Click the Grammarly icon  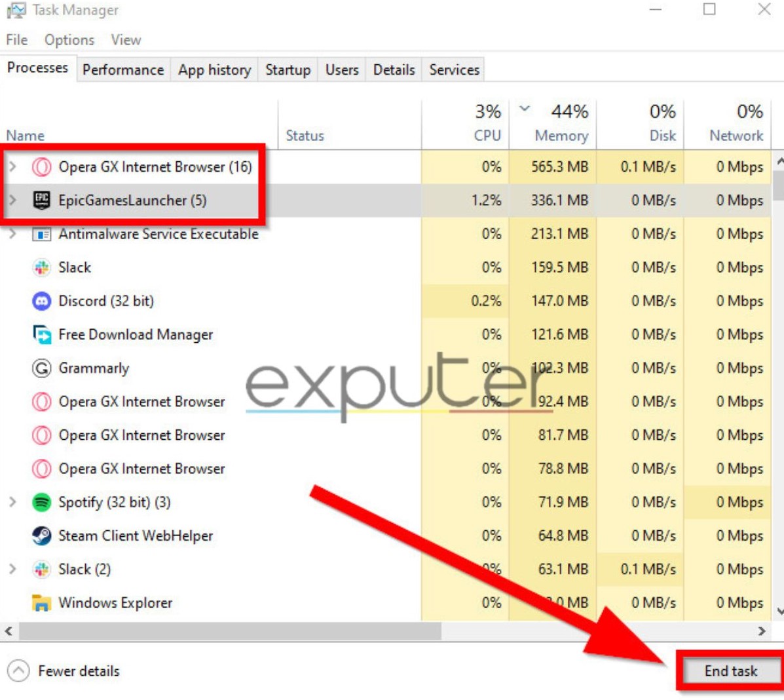pos(41,368)
